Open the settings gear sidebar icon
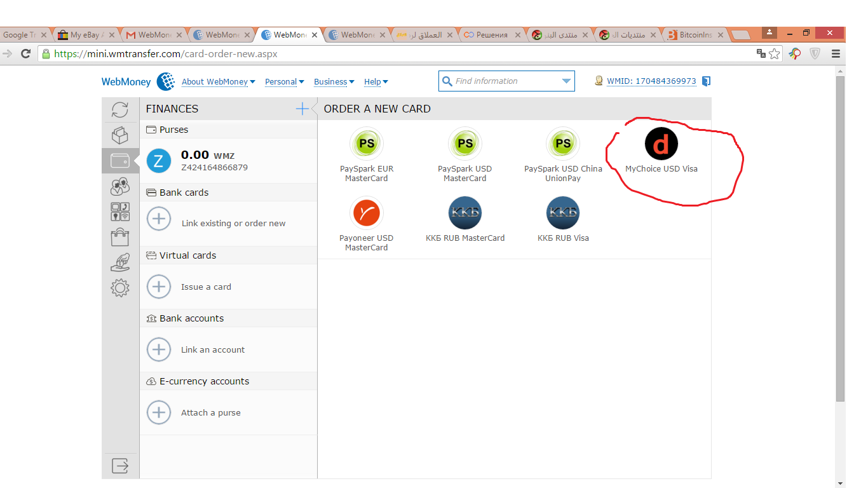Screen dimensions: 868x488 coord(120,288)
